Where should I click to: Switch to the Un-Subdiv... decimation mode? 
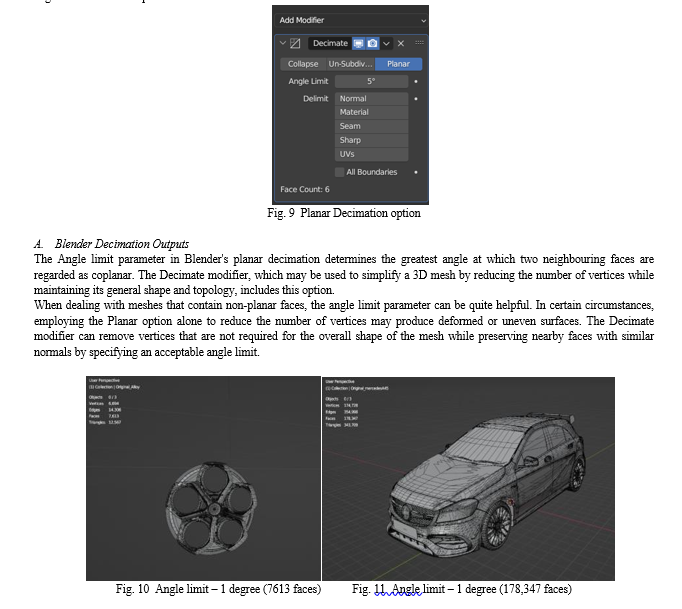(x=351, y=64)
